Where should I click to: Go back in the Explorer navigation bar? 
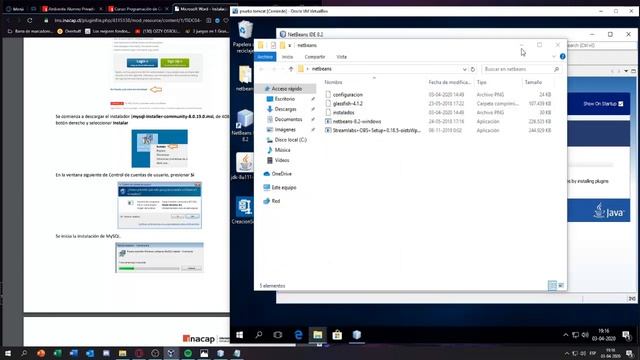tap(262, 69)
